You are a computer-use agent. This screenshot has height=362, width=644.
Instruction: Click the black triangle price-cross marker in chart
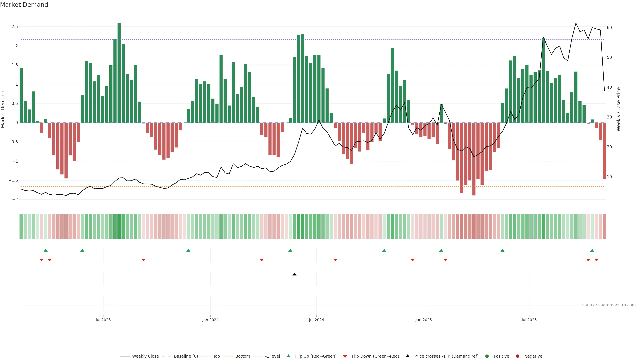(294, 274)
